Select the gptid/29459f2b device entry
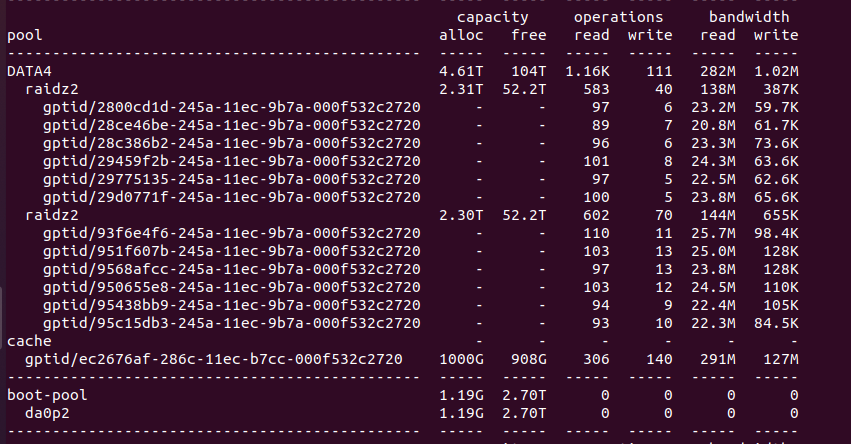The image size is (851, 444). 232,161
